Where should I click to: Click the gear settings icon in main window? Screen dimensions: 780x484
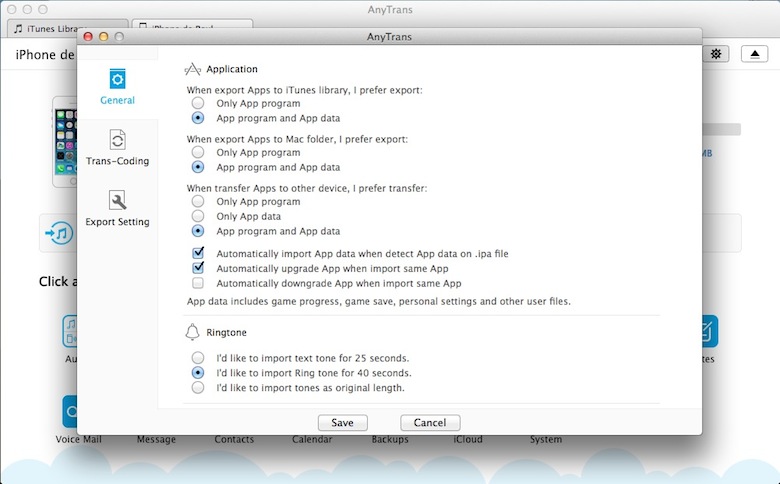point(716,54)
